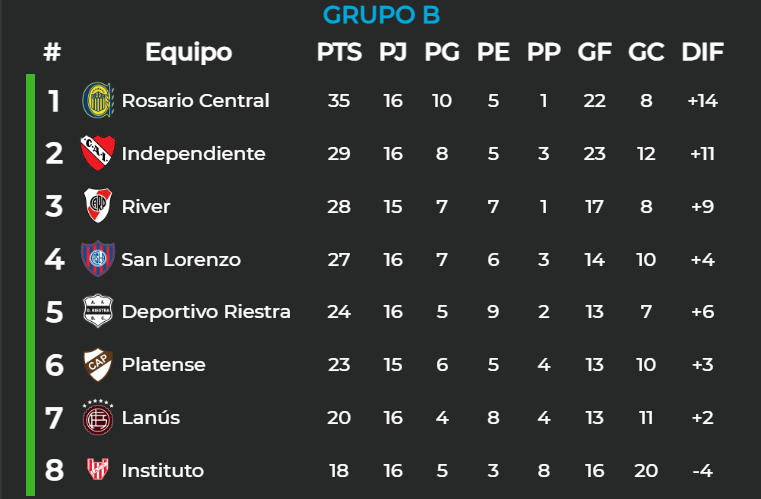Click the green qualification bar

30,285
